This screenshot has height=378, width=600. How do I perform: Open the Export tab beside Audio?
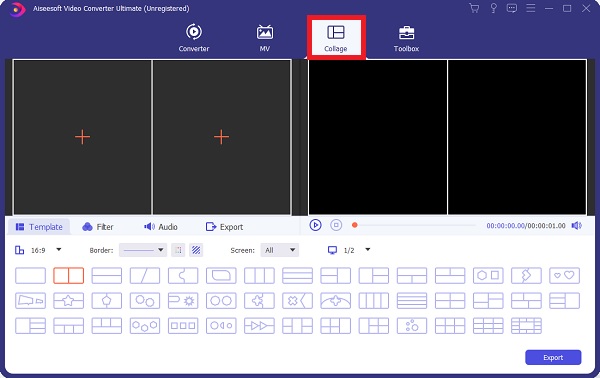[224, 227]
